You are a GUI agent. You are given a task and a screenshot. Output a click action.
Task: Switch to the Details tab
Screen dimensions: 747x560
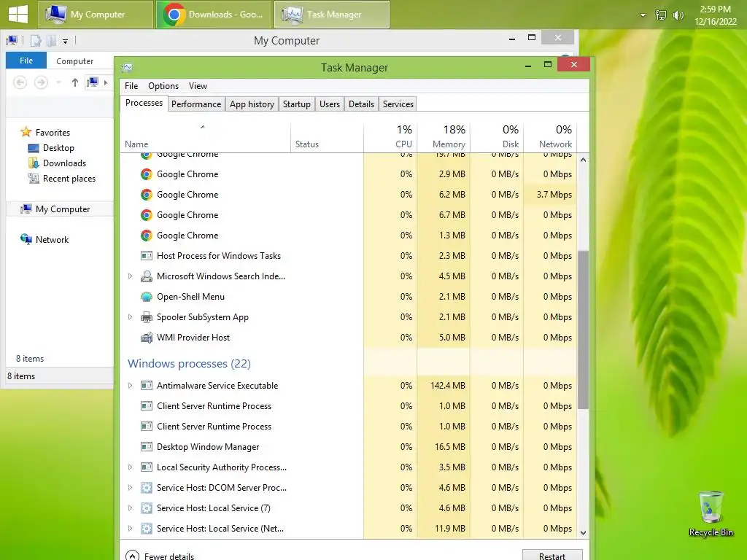[361, 104]
